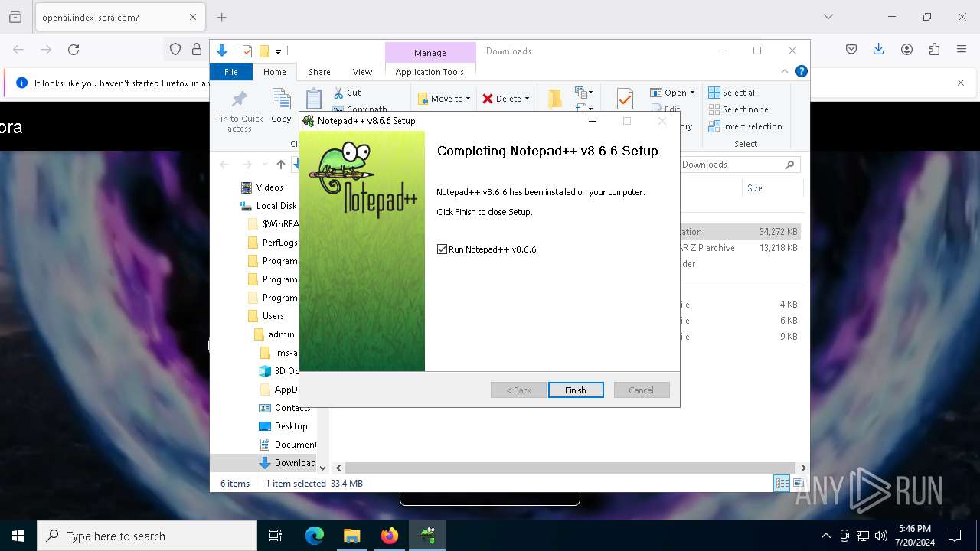Click Firefox Reload page button

point(73,50)
